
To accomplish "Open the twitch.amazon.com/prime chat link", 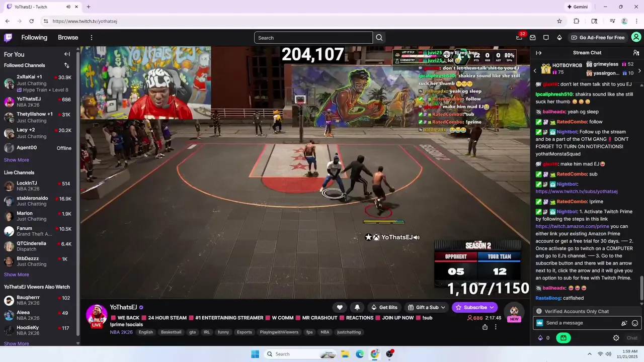I will [x=573, y=226].
